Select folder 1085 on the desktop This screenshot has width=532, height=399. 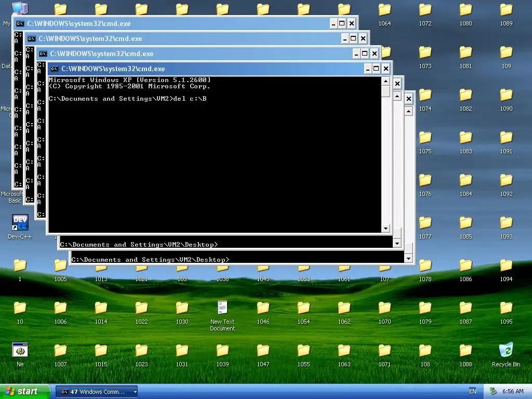point(465,228)
